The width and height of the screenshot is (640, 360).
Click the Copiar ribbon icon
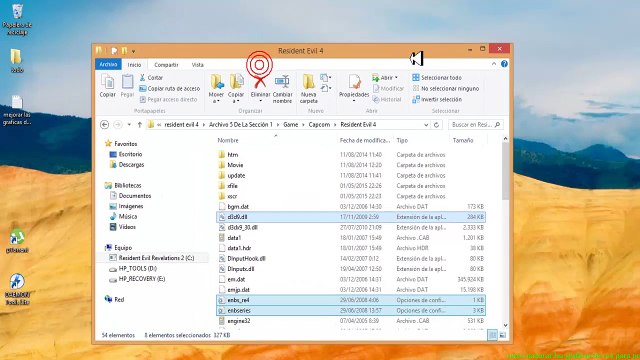[107, 86]
